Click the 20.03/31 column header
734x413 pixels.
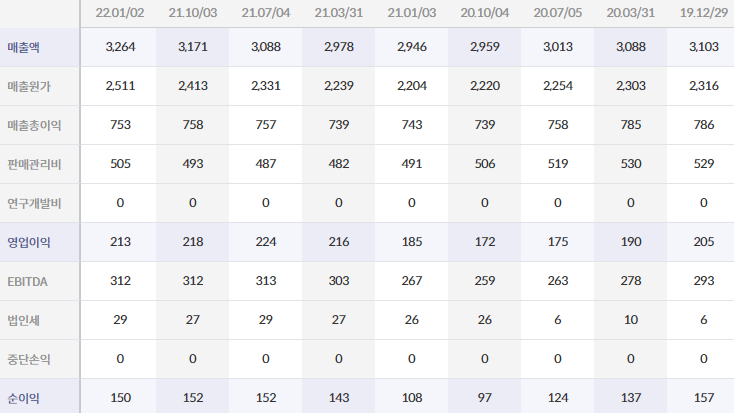[x=631, y=13]
